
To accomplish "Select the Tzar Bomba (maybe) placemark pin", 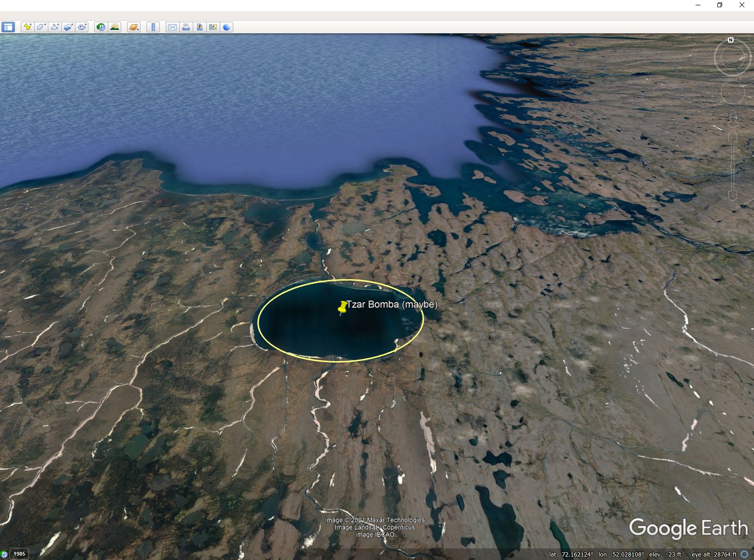I will [342, 308].
